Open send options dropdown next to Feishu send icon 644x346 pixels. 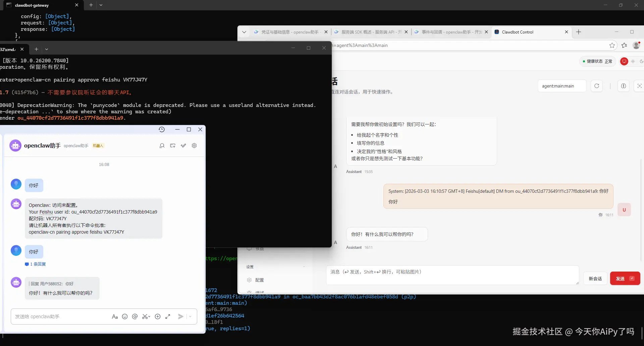[190, 316]
